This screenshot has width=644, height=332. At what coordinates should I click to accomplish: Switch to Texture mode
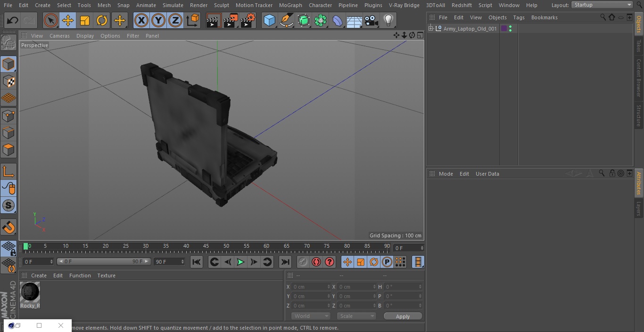tap(8, 81)
